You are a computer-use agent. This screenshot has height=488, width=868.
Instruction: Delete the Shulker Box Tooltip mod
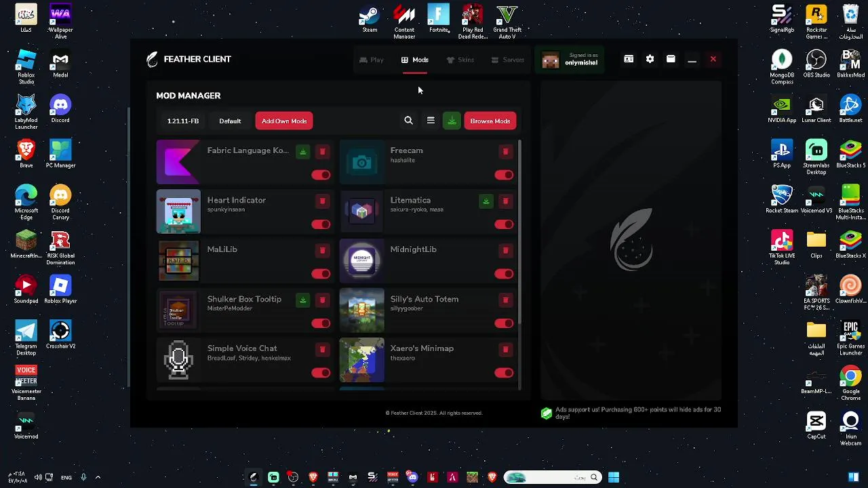322,300
